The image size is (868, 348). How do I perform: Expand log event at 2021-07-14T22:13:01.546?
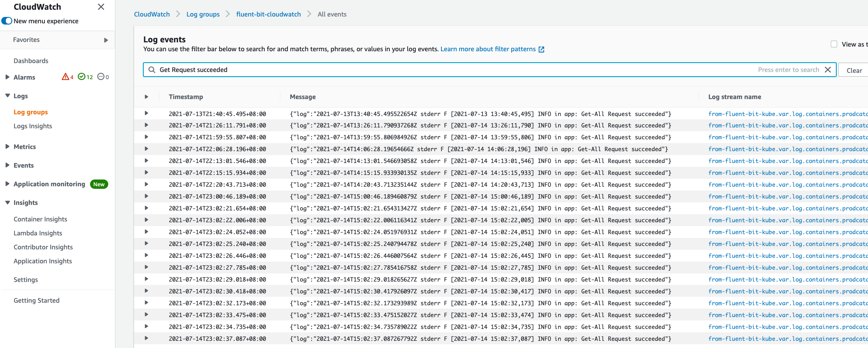pos(146,160)
